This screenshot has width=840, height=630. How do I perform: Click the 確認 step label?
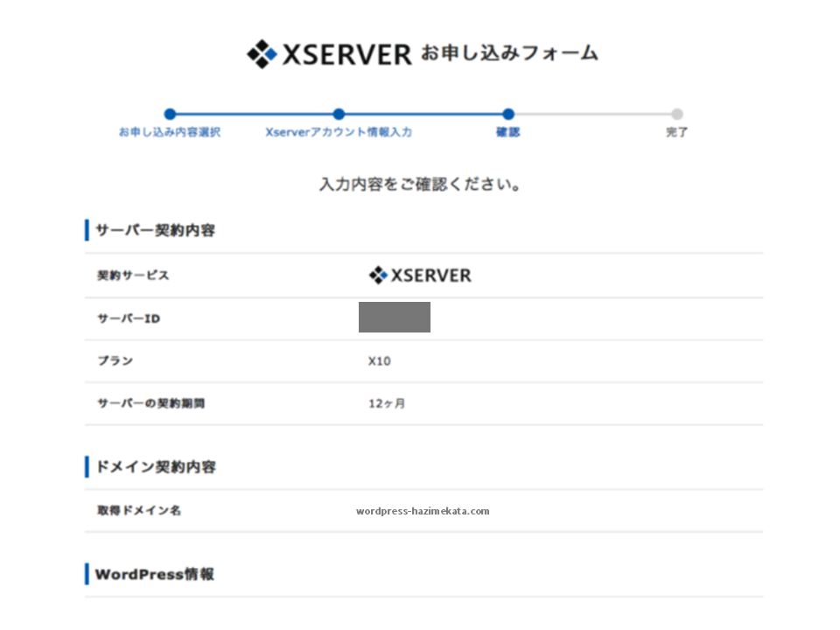point(508,132)
